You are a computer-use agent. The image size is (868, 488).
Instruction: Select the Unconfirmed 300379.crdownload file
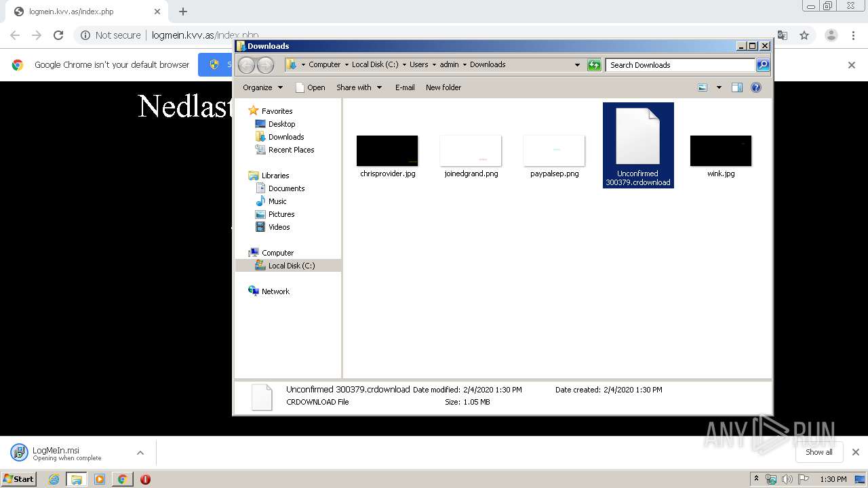click(638, 145)
